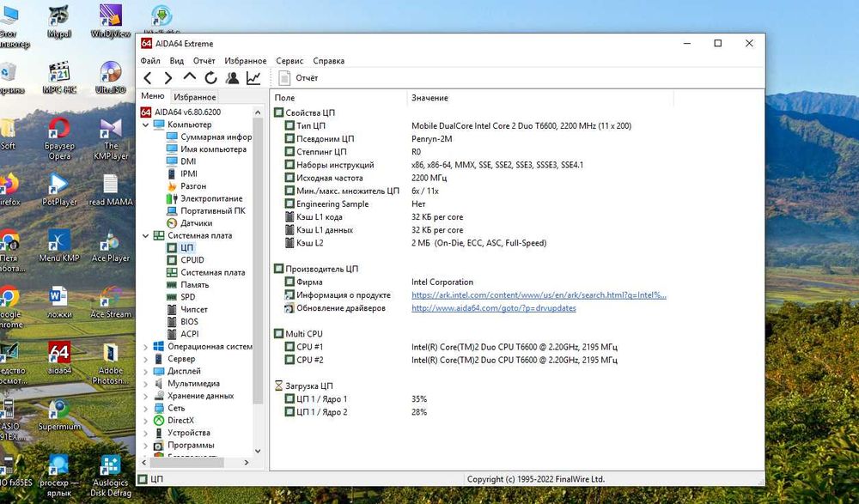The width and height of the screenshot is (859, 504).
Task: Open the Браузер Opera desktop shortcut
Action: (x=59, y=139)
